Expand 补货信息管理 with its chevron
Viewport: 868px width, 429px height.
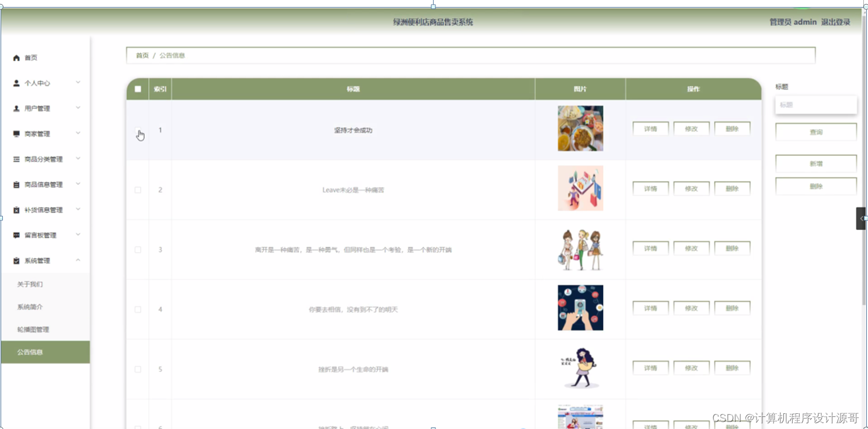click(x=78, y=210)
